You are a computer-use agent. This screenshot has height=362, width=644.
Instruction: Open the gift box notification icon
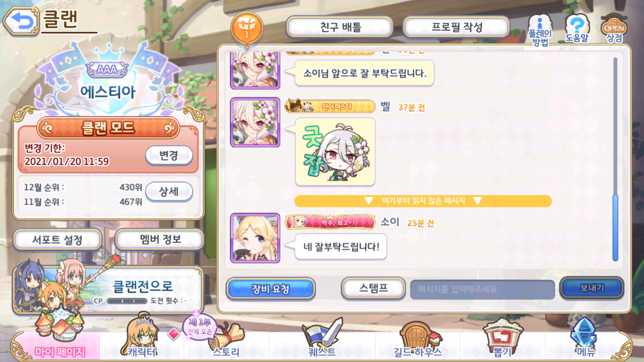247,28
